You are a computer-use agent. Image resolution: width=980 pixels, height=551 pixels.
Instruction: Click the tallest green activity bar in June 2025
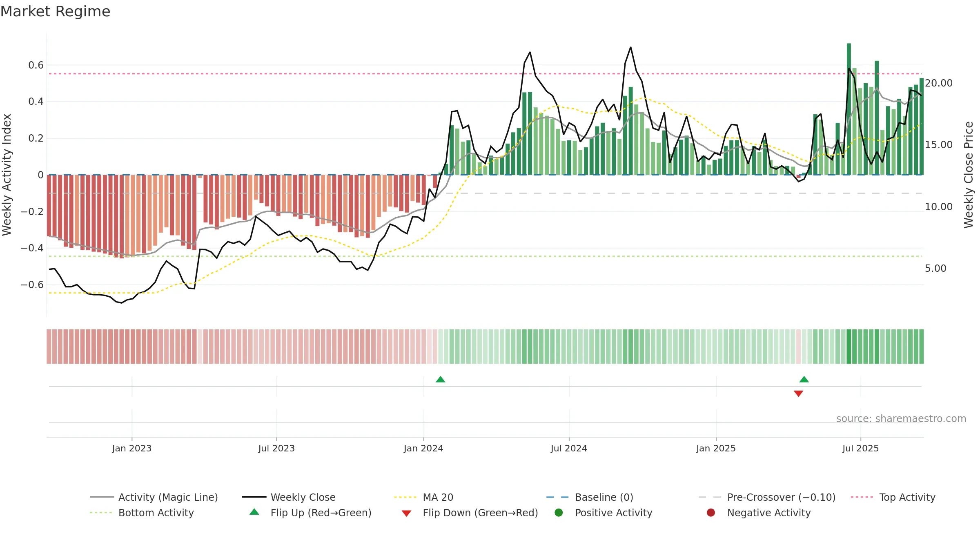pyautogui.click(x=849, y=109)
